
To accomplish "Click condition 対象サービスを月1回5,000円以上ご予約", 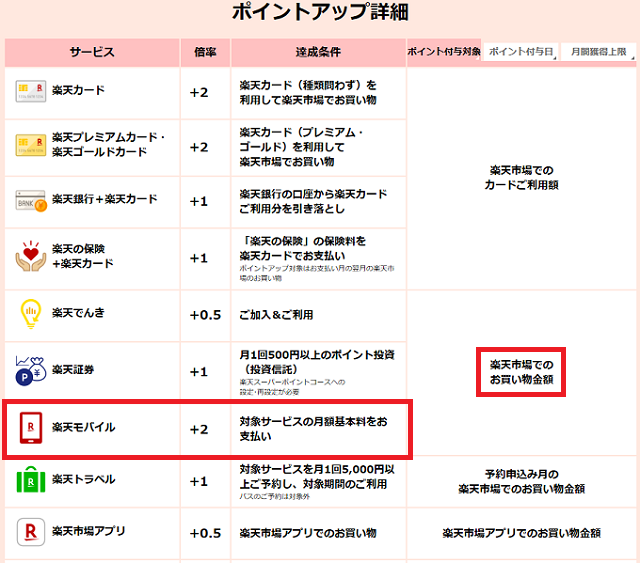I will pos(317,476).
